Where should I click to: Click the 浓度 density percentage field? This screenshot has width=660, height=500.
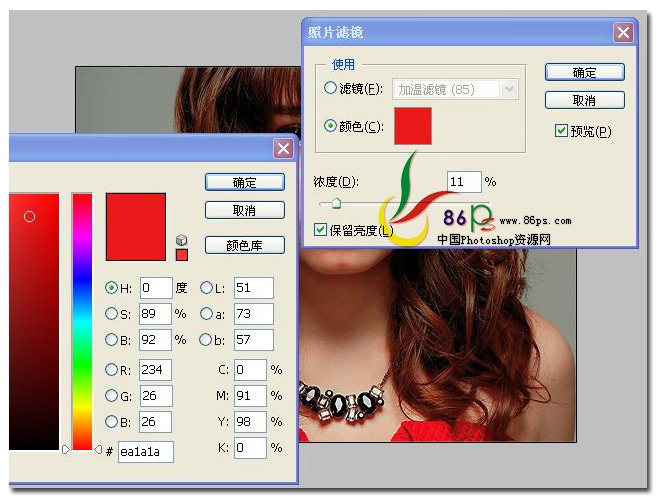(464, 182)
